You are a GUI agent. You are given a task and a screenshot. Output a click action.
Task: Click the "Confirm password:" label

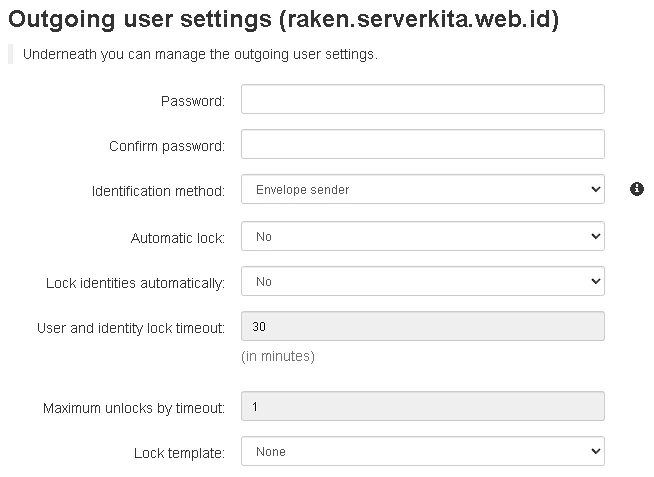tap(167, 146)
